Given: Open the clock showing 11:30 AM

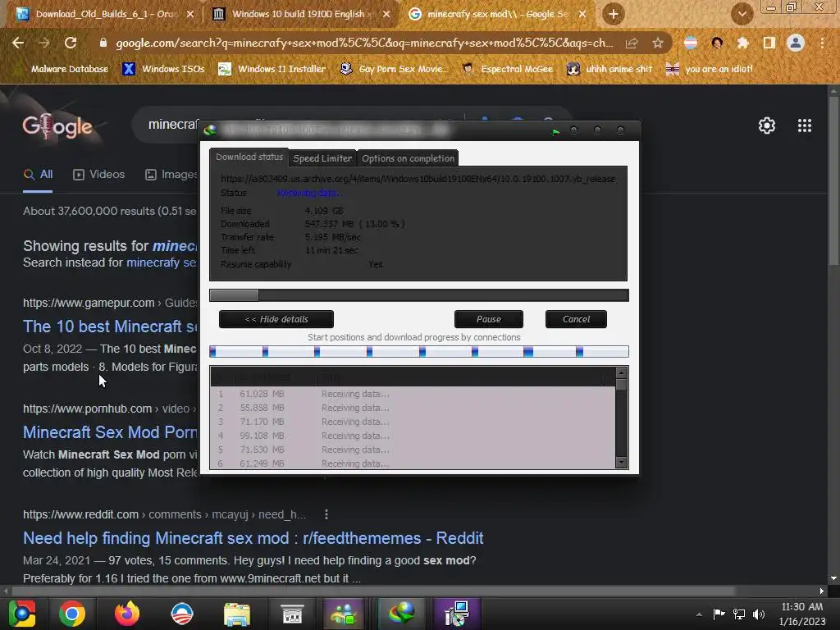Looking at the screenshot, I should [x=802, y=614].
